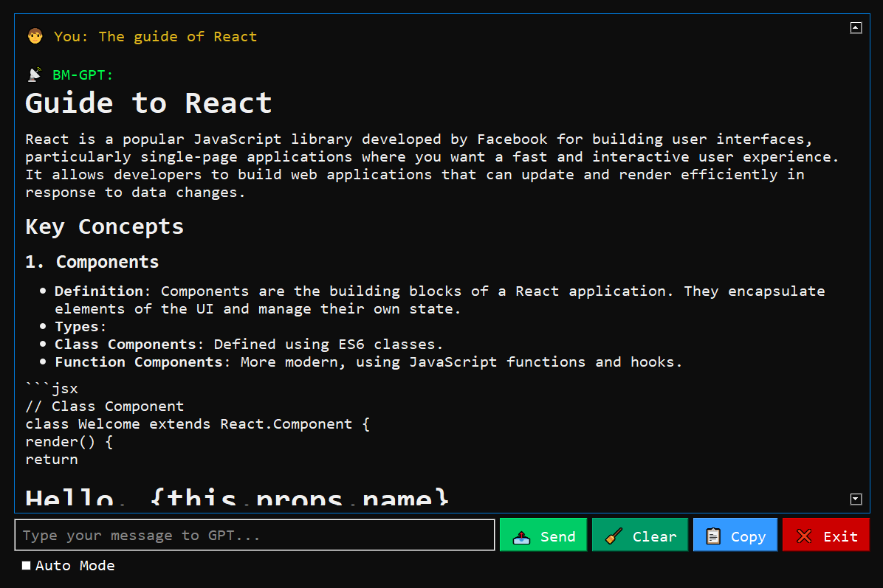Click the "render() {" code line
Image resolution: width=883 pixels, height=588 pixels.
(x=69, y=442)
